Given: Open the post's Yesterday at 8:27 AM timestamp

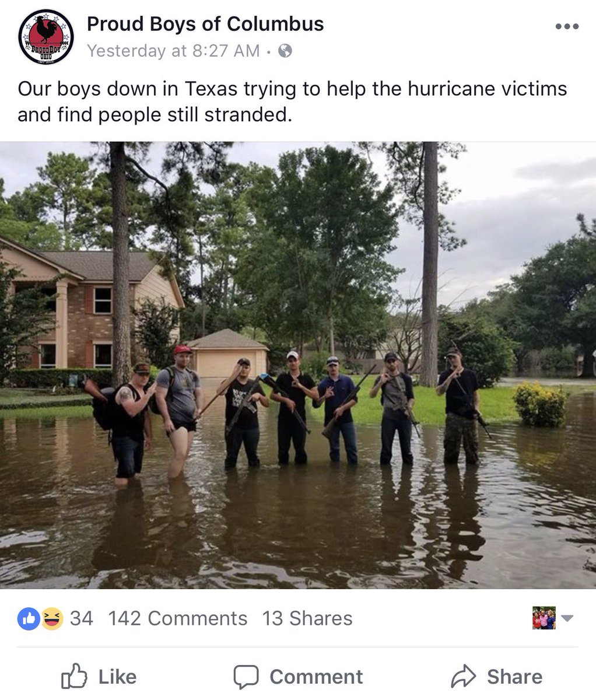Looking at the screenshot, I should [173, 51].
